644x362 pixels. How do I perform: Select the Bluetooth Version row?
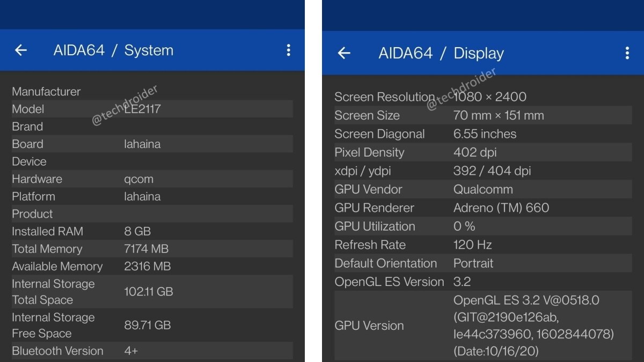pos(152,351)
